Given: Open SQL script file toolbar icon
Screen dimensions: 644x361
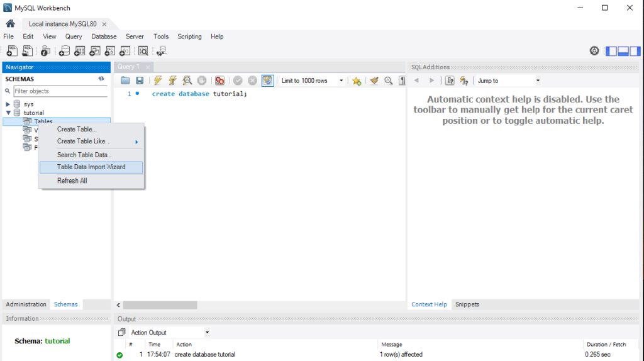Looking at the screenshot, I should click(27, 51).
